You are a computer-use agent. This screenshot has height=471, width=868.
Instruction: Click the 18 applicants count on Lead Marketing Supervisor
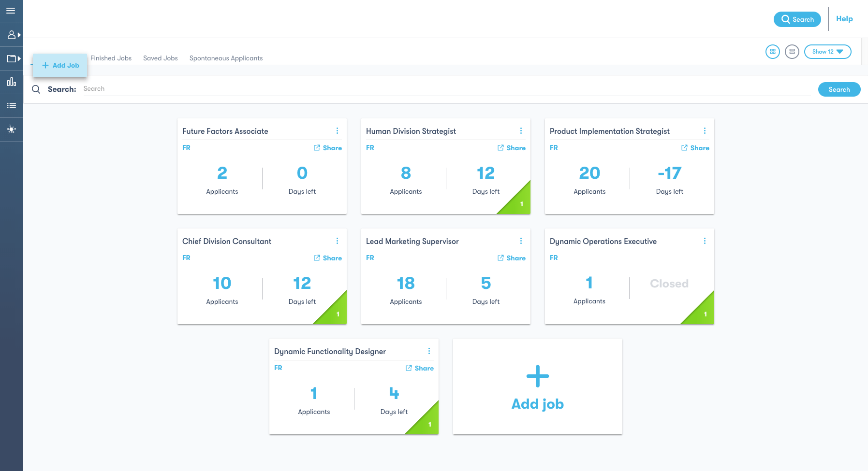[406, 283]
